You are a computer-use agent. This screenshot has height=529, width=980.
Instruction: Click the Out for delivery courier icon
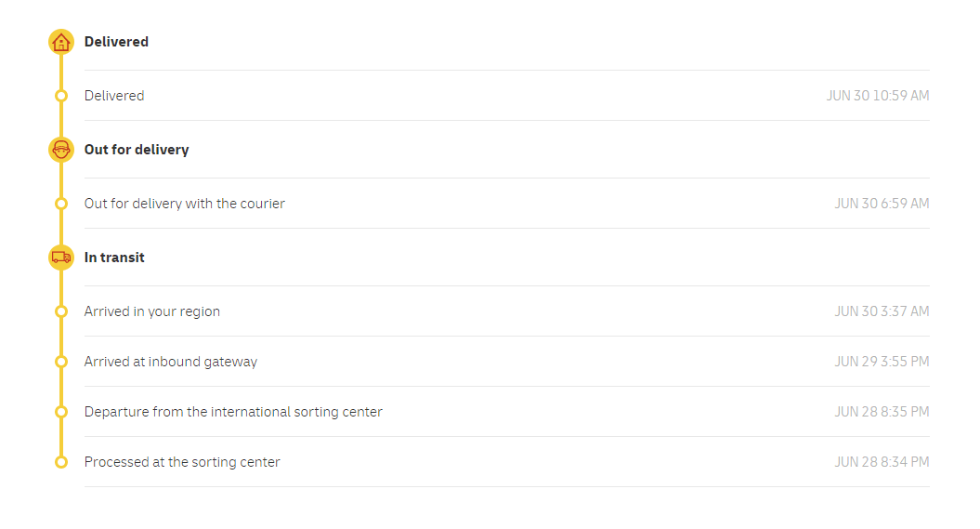pos(61,150)
